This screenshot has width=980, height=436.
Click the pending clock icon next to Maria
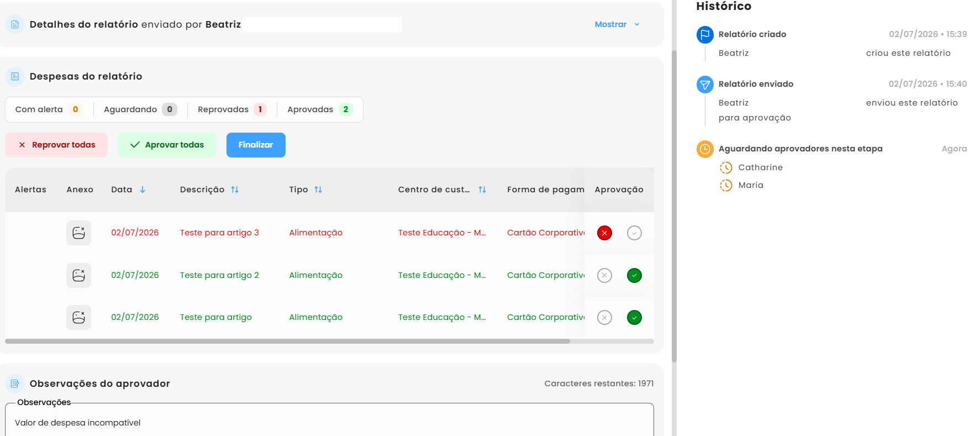click(726, 185)
